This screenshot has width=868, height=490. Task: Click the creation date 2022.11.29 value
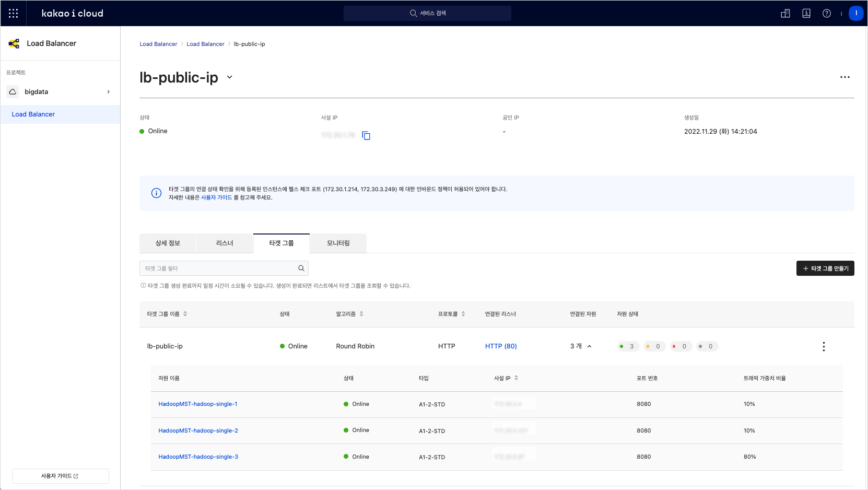click(x=720, y=132)
